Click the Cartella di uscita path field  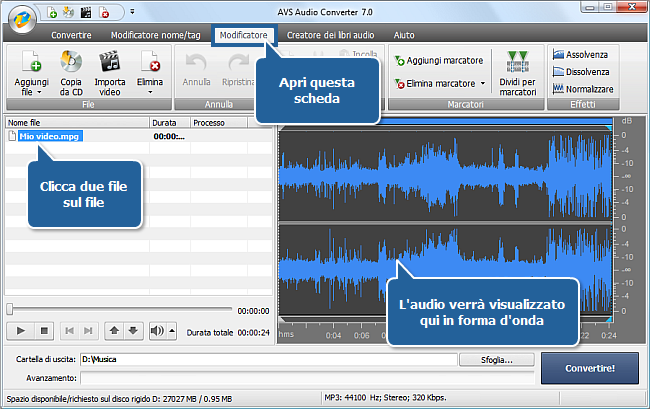(268, 359)
